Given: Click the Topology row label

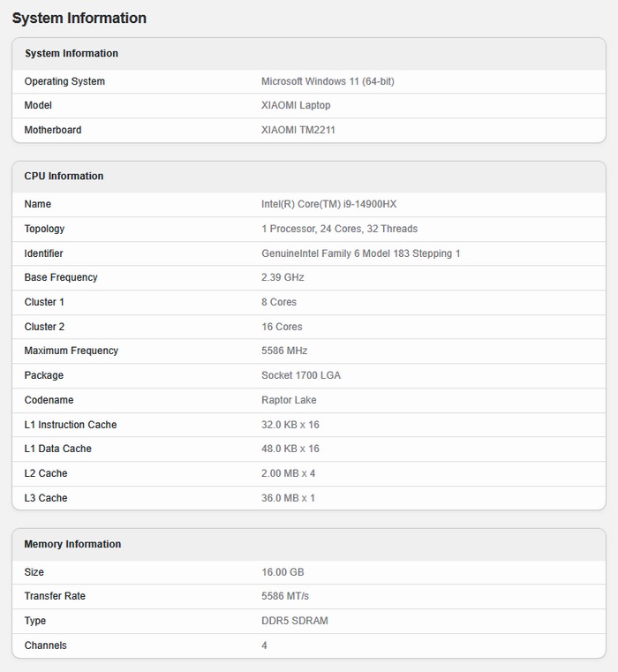Looking at the screenshot, I should point(44,229).
